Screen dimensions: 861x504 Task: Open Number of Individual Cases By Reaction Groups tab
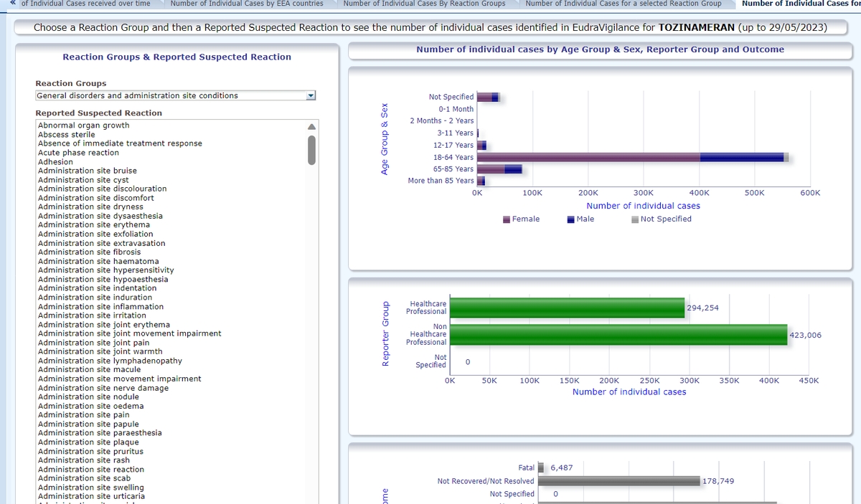click(x=424, y=4)
